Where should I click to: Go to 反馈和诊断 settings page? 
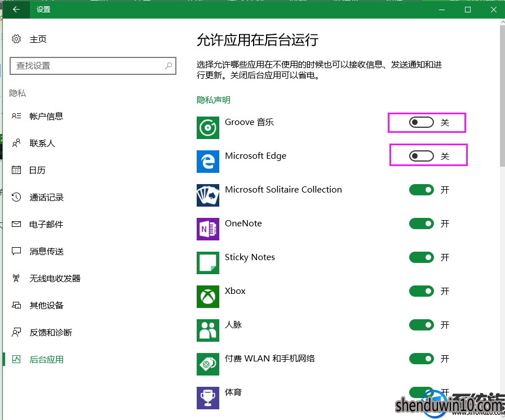pos(51,332)
